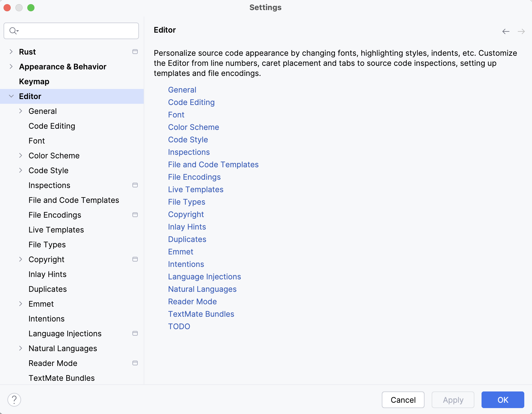This screenshot has width=532, height=414.
Task: Click the square icon next to Copyright
Action: click(x=135, y=259)
